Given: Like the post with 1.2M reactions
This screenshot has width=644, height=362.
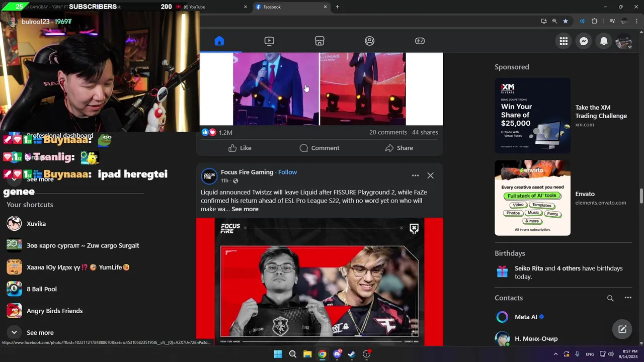Looking at the screenshot, I should click(239, 148).
